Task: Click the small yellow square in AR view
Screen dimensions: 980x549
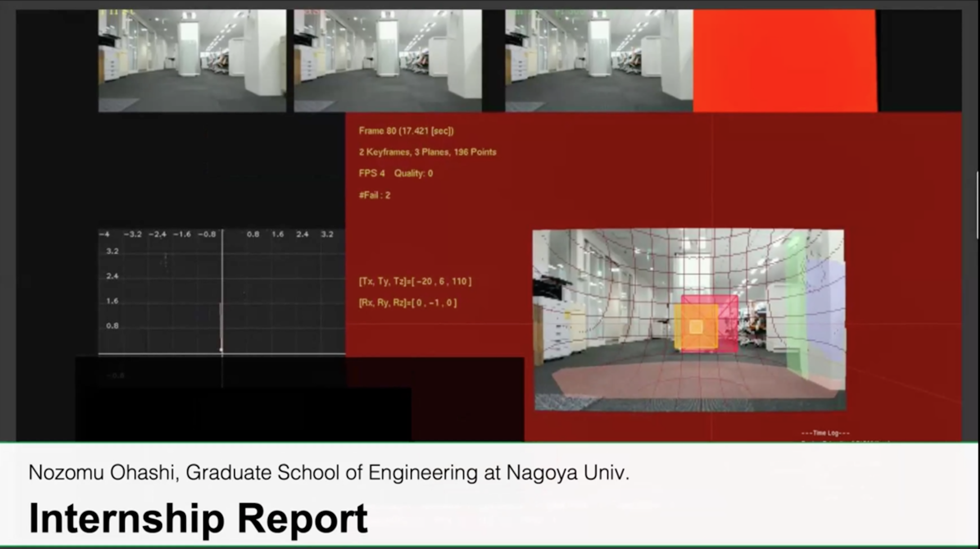Action: click(x=696, y=327)
